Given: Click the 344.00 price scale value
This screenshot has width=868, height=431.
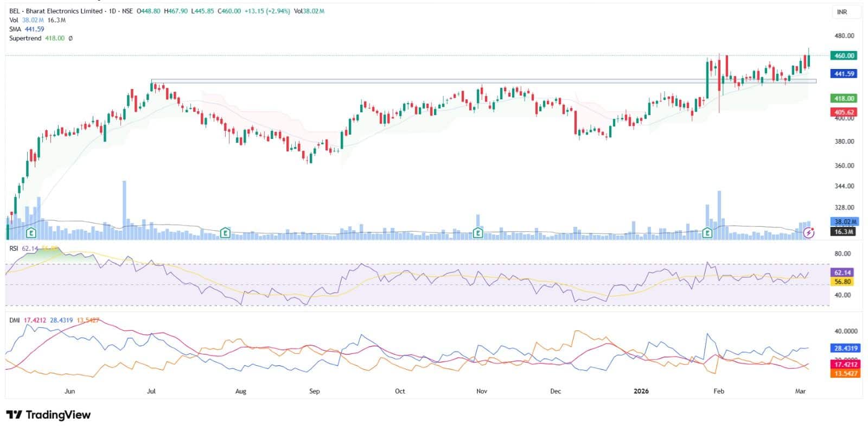Looking at the screenshot, I should (x=844, y=186).
